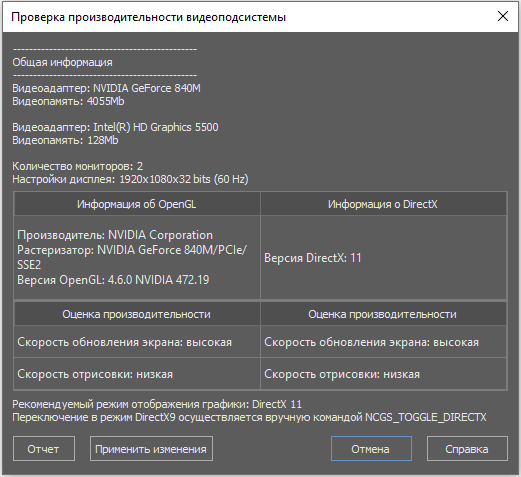
Task: Click the Отчет button
Action: (x=44, y=449)
